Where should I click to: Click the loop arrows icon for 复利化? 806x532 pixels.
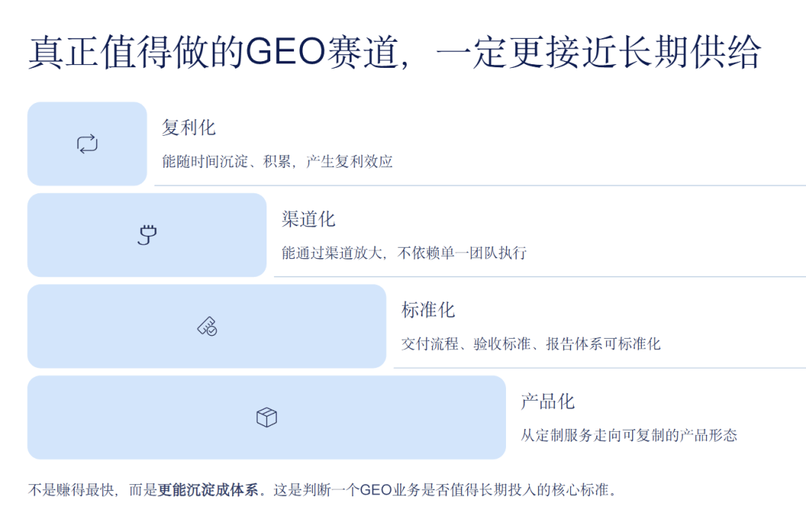coord(87,144)
